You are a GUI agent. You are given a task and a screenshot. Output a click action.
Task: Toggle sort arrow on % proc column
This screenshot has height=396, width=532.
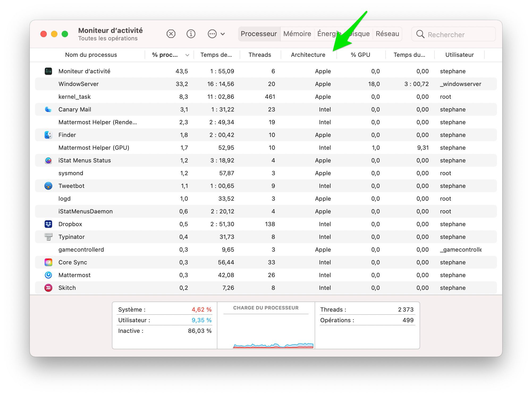point(187,55)
